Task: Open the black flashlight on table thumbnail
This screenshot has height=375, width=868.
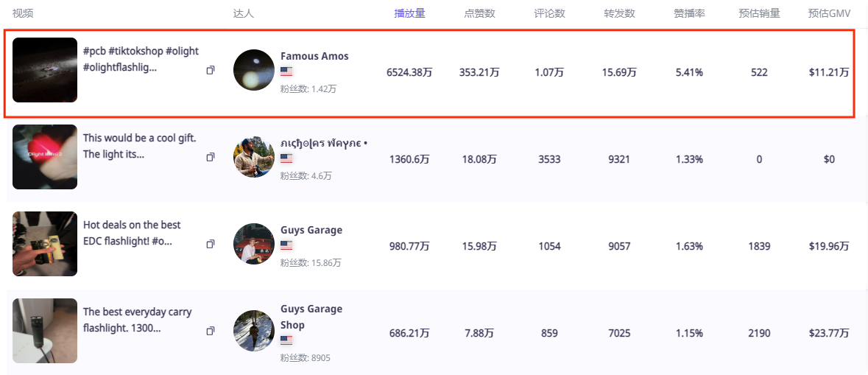Action: coord(45,331)
